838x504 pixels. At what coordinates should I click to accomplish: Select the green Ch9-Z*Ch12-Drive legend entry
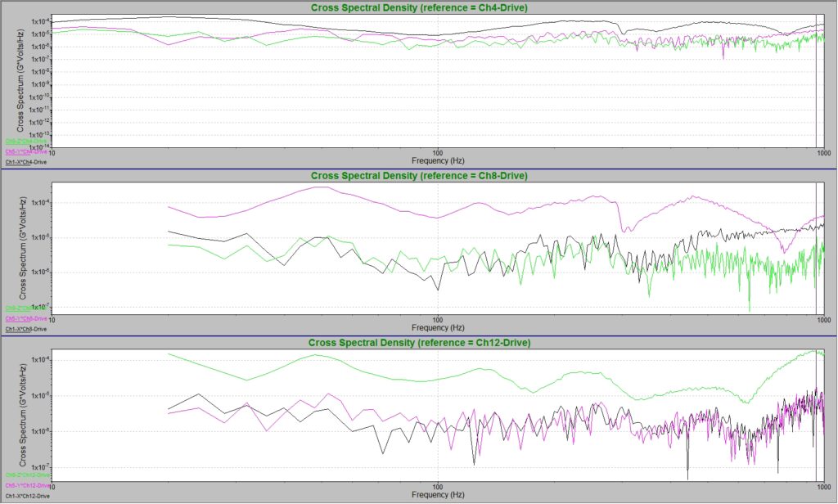[x=27, y=475]
